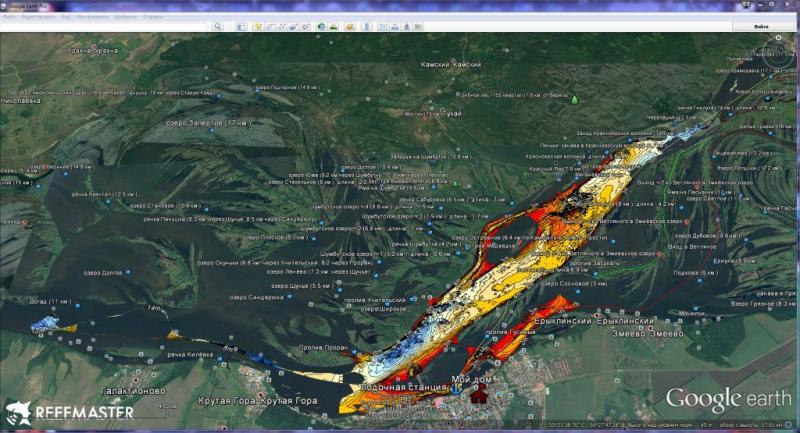Viewport: 800px width, 433px height.
Task: Activate the ruler measurement tool
Action: click(x=366, y=26)
